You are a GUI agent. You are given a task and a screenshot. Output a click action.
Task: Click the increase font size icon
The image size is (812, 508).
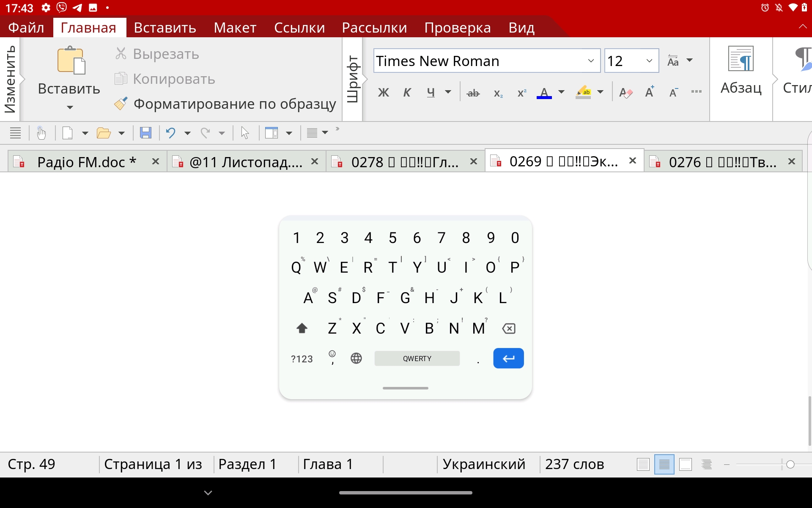pyautogui.click(x=650, y=92)
